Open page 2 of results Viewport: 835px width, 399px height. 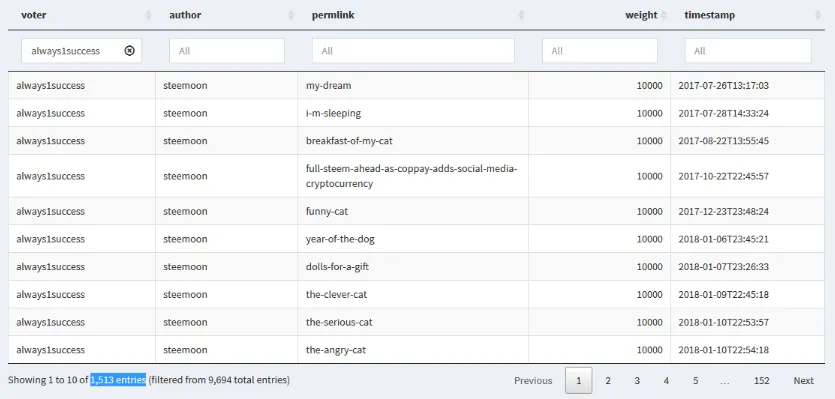[608, 380]
